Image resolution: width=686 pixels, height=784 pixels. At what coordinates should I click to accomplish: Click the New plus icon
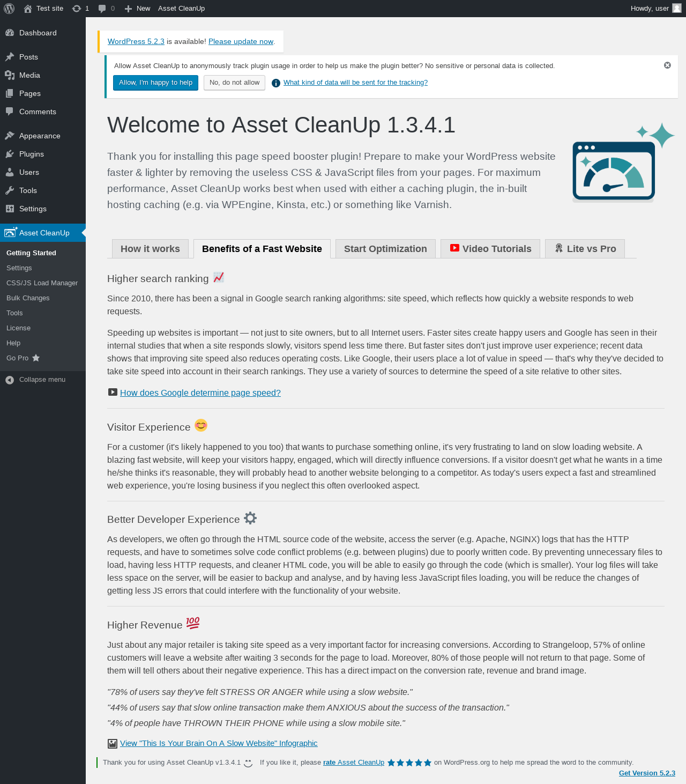[128, 9]
